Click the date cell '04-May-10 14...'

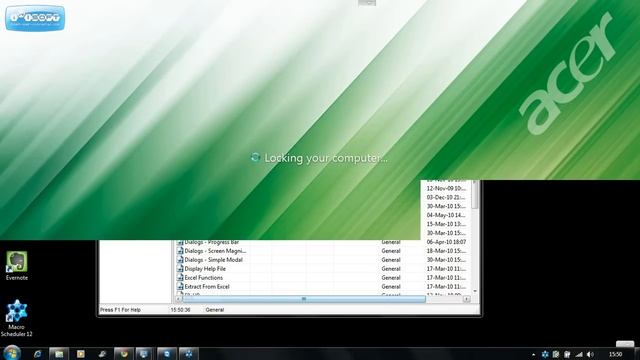(446, 215)
